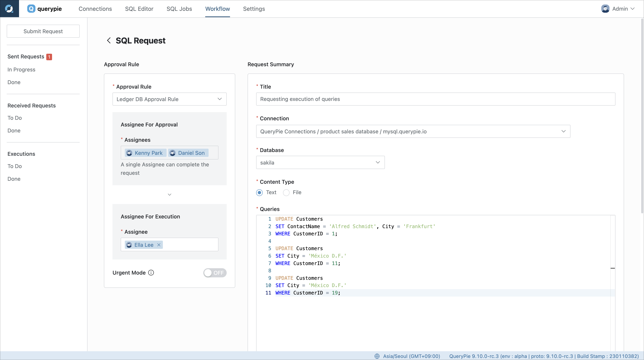Open the Connection dropdown
This screenshot has height=360, width=644.
click(x=413, y=131)
